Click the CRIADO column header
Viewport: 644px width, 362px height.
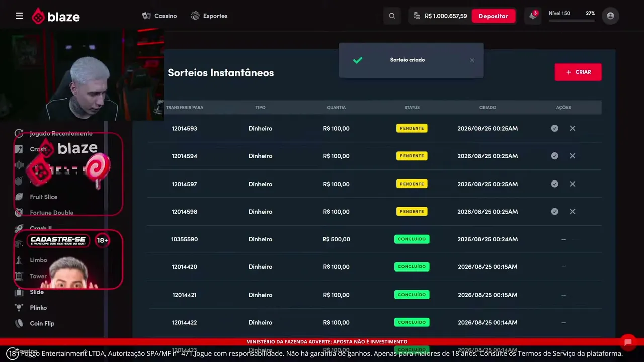(x=488, y=107)
